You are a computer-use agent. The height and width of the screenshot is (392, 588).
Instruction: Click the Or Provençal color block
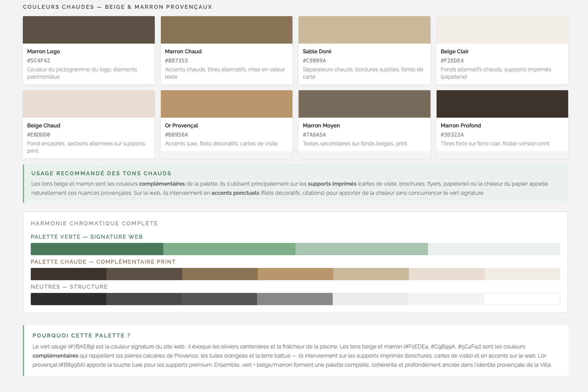pyautogui.click(x=226, y=104)
